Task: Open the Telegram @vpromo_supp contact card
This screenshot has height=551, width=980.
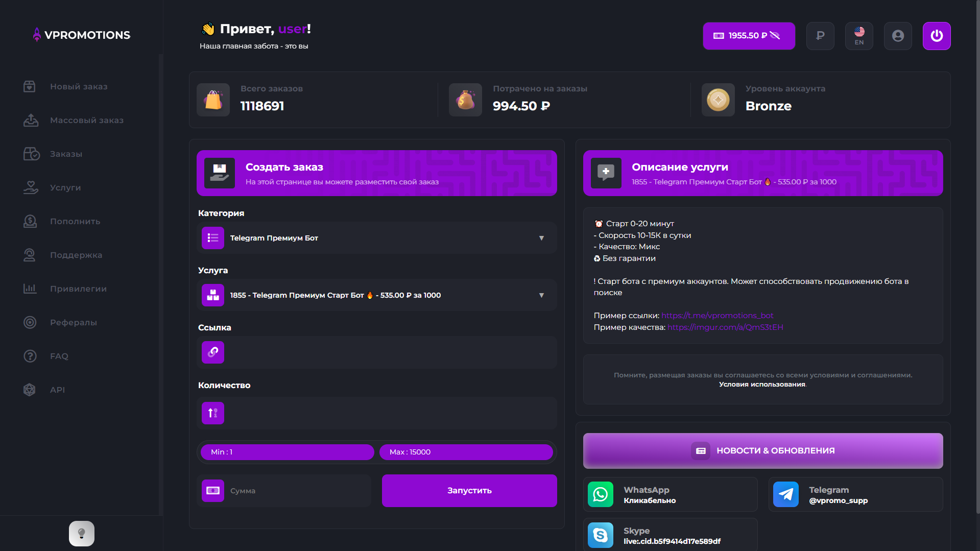Action: tap(855, 494)
